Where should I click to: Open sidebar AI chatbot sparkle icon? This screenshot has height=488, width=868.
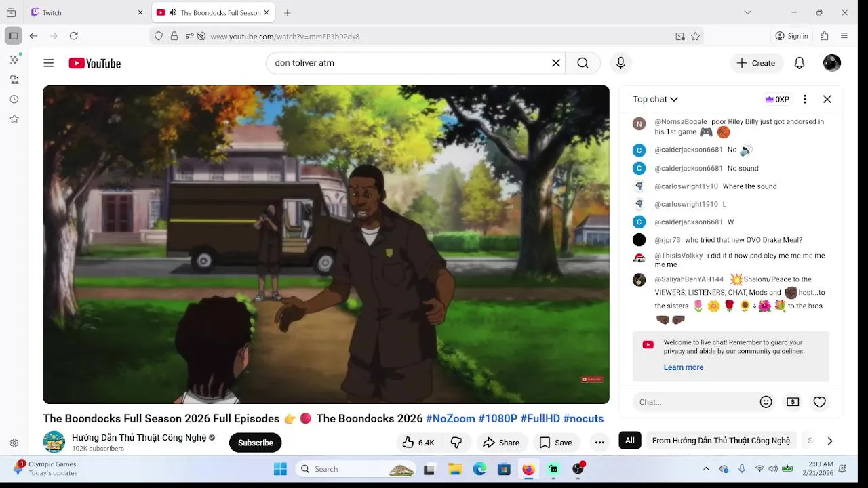(x=14, y=60)
